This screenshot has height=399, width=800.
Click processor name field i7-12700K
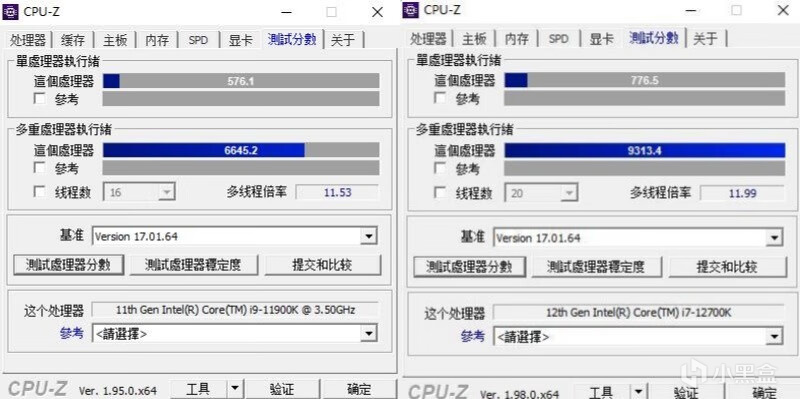coord(638,312)
